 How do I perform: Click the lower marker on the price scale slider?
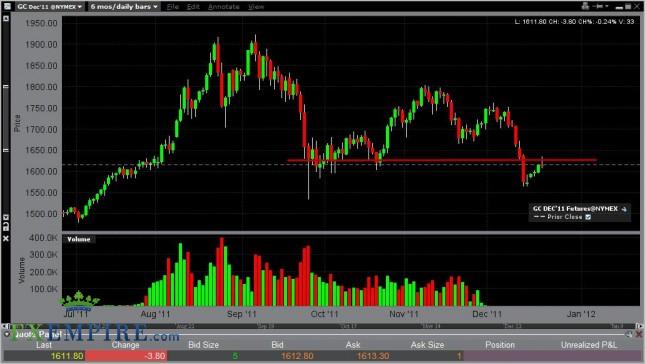tap(6, 150)
